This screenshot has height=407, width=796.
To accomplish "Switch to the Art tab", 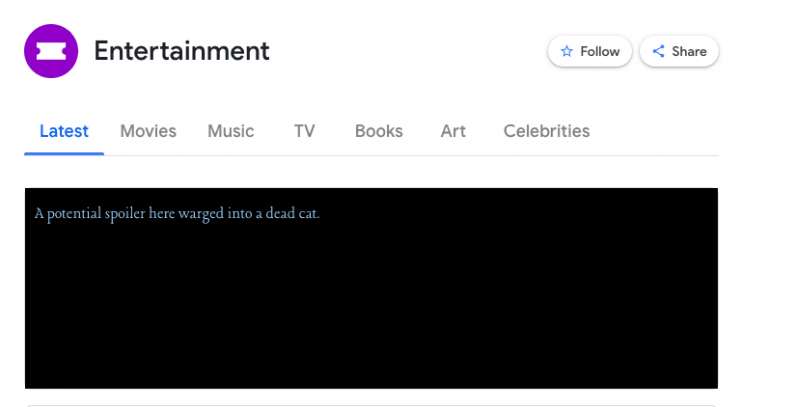I will coord(453,131).
